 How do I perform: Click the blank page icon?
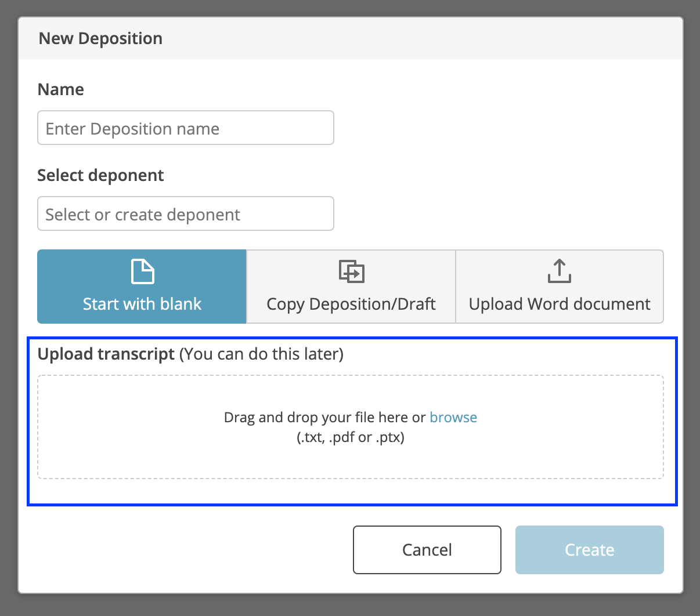tap(142, 271)
